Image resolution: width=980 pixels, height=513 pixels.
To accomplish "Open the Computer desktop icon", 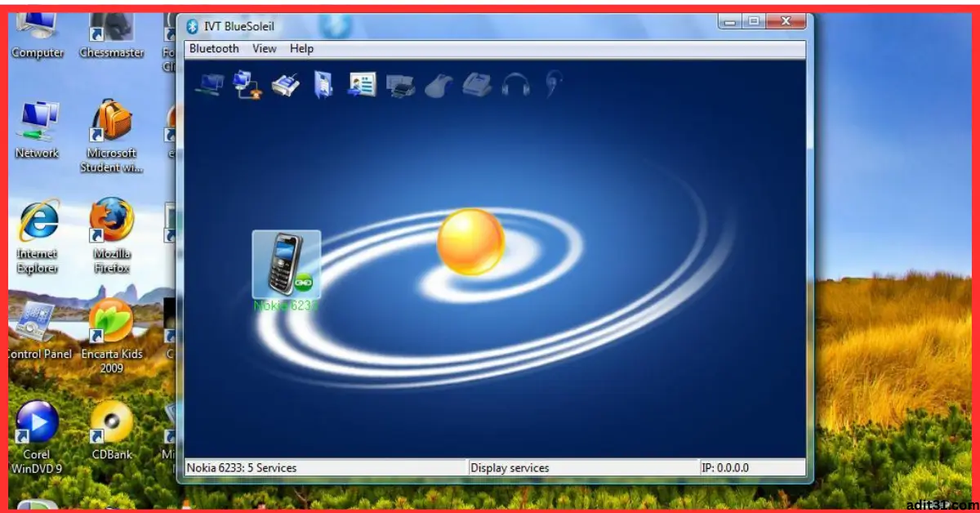I will click(x=38, y=35).
